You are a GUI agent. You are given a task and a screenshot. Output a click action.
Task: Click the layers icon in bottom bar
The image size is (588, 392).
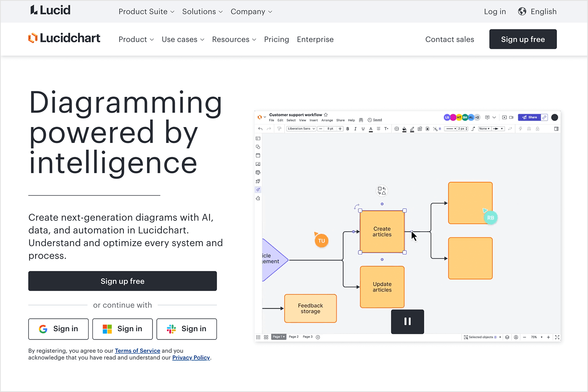507,337
